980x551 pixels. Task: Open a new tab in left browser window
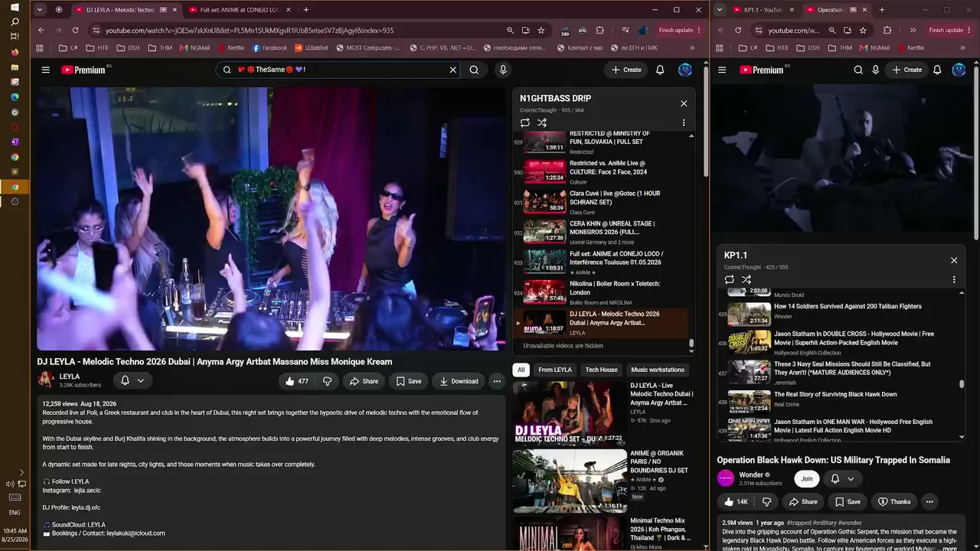306,10
